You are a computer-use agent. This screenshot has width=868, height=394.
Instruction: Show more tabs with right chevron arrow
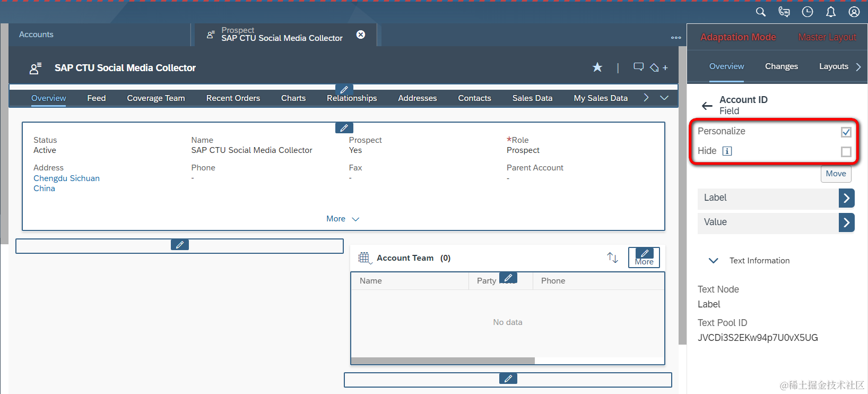click(x=646, y=98)
